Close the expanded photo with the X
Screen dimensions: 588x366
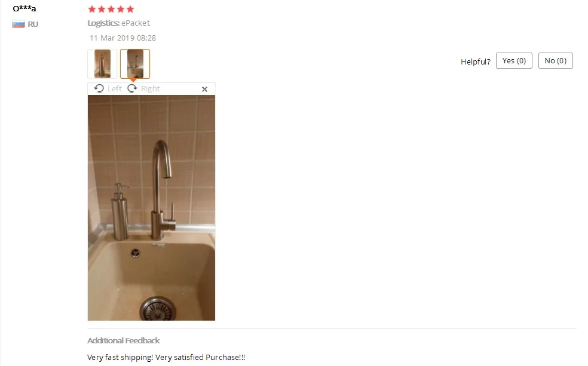[204, 89]
